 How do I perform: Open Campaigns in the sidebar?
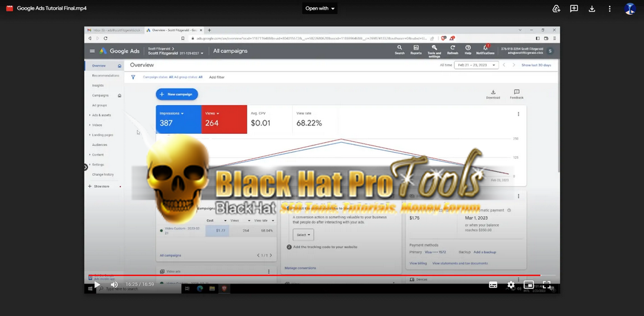click(100, 95)
